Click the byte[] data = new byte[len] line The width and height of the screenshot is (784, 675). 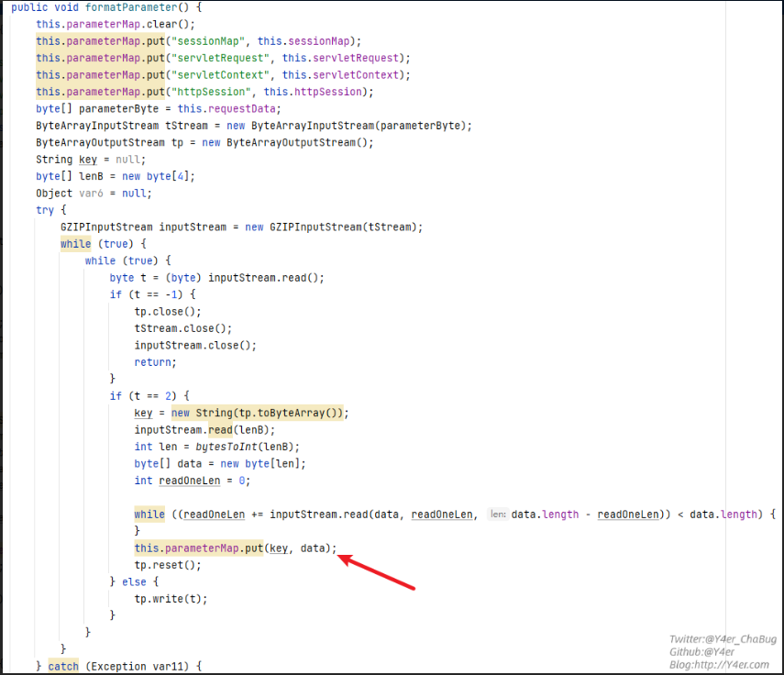click(220, 464)
